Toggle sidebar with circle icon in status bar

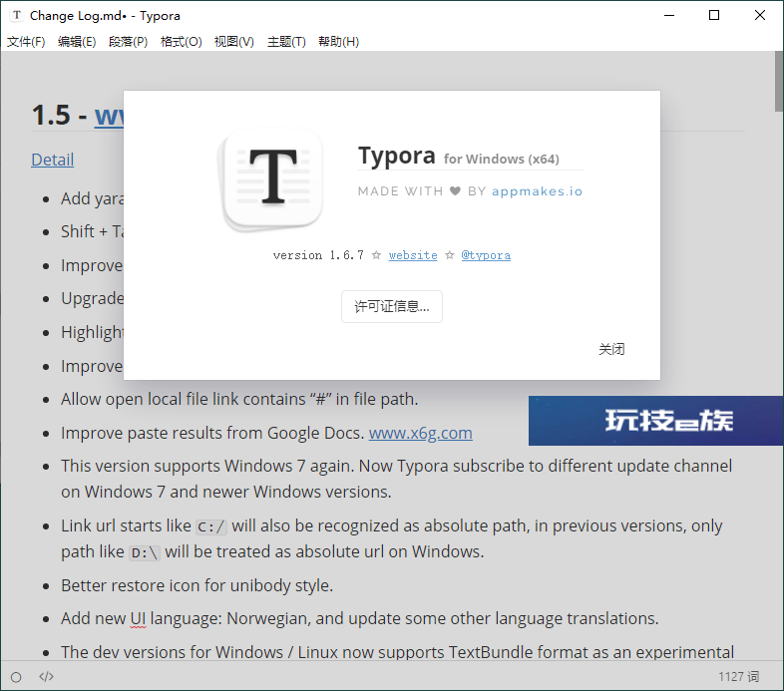pyautogui.click(x=16, y=677)
